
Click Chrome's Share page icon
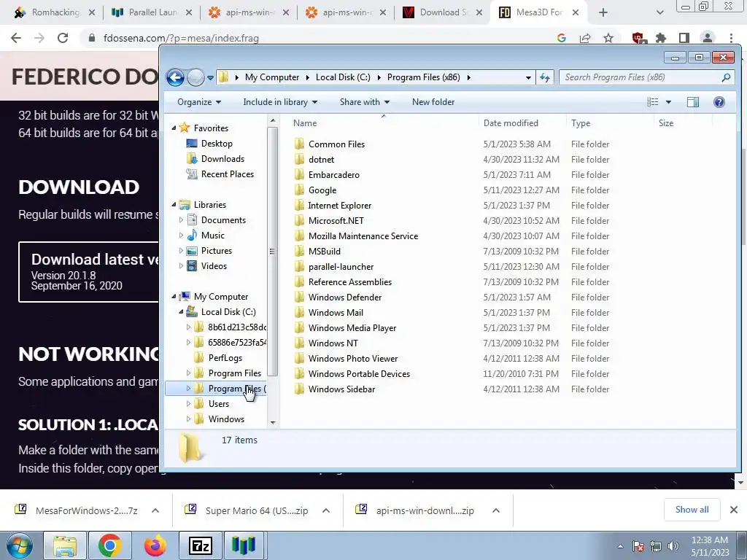point(585,38)
